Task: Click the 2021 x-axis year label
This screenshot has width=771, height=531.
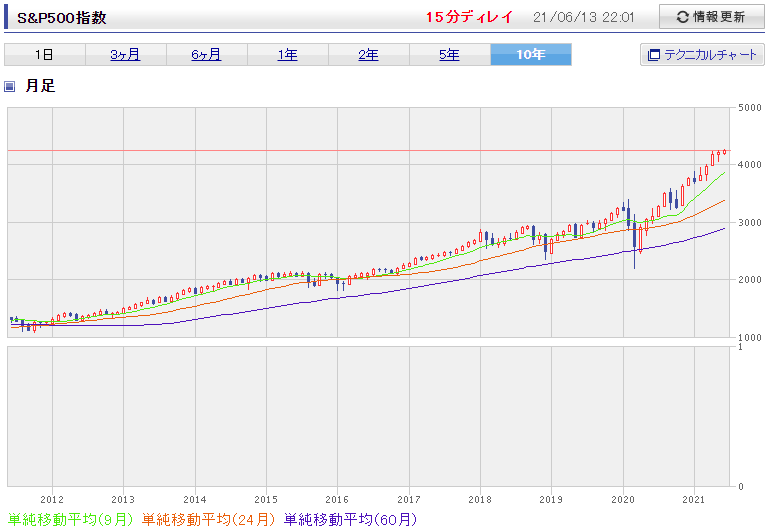Action: coord(694,500)
